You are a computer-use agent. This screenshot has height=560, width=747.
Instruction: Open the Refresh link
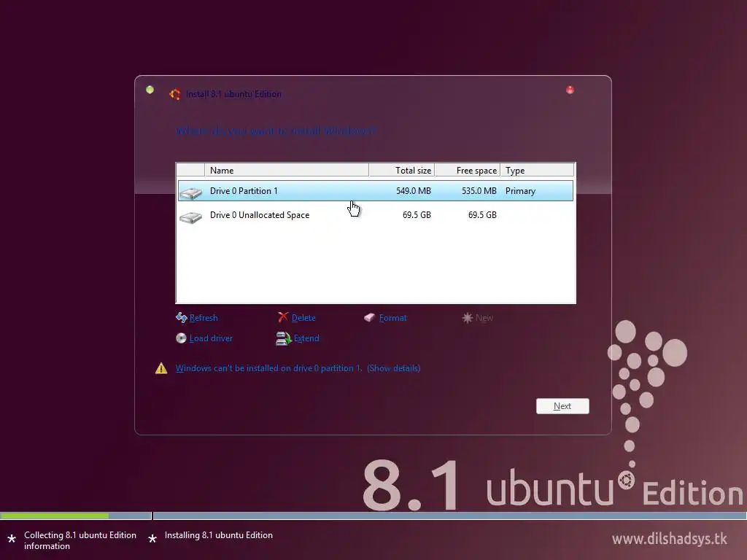pos(204,318)
